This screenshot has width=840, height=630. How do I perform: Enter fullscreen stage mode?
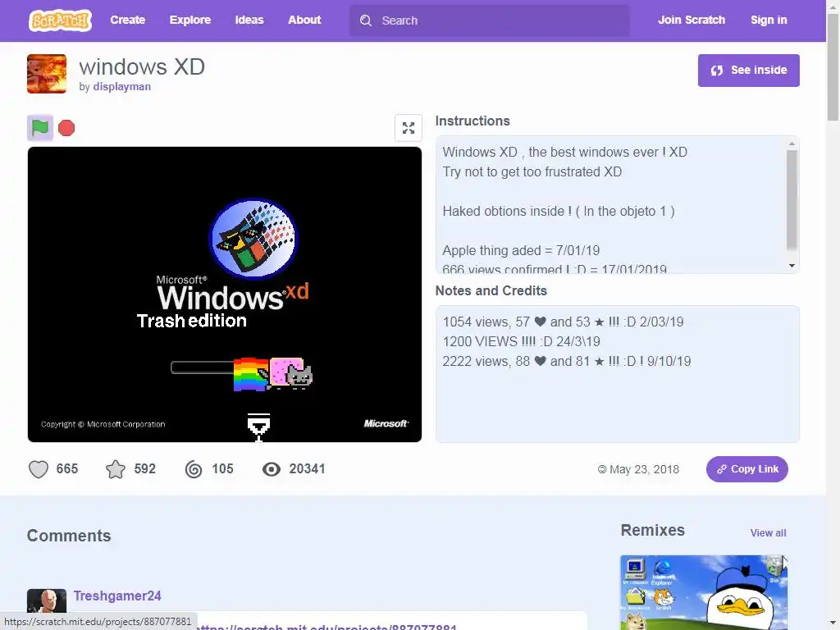[409, 128]
